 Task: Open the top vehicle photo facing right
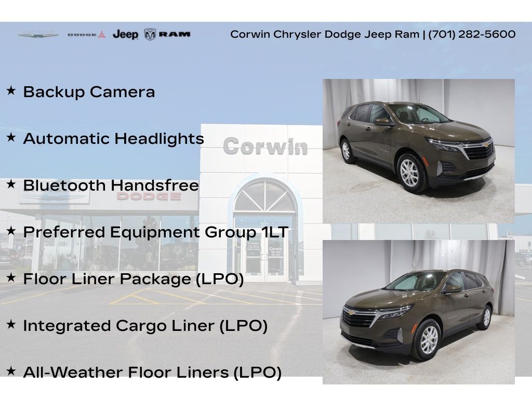coord(418,151)
